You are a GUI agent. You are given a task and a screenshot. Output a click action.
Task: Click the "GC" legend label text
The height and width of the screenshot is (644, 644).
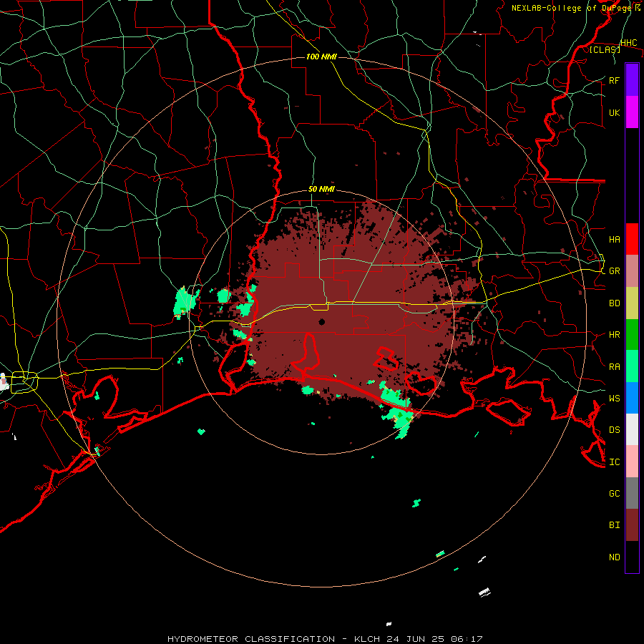[614, 494]
